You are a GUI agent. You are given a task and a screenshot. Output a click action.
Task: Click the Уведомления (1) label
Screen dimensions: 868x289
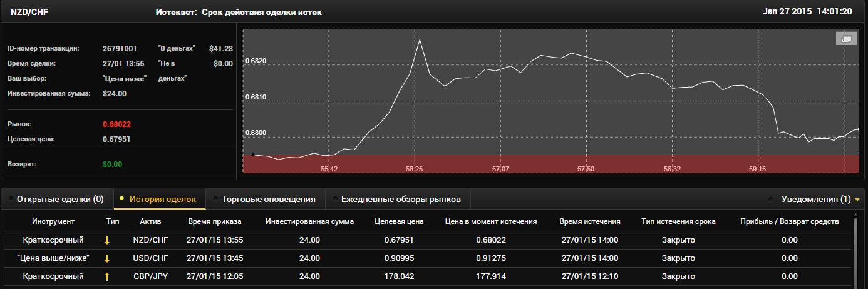[x=816, y=200]
